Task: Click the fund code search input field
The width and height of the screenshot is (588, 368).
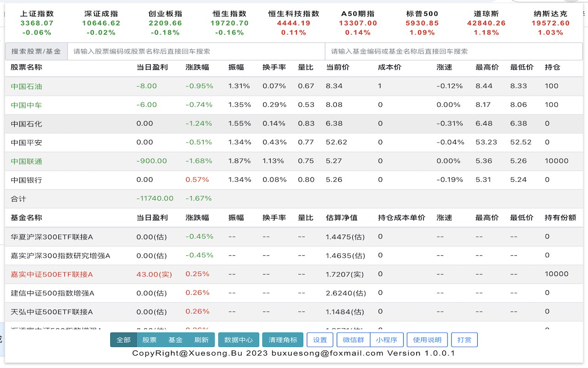Action: pos(454,52)
